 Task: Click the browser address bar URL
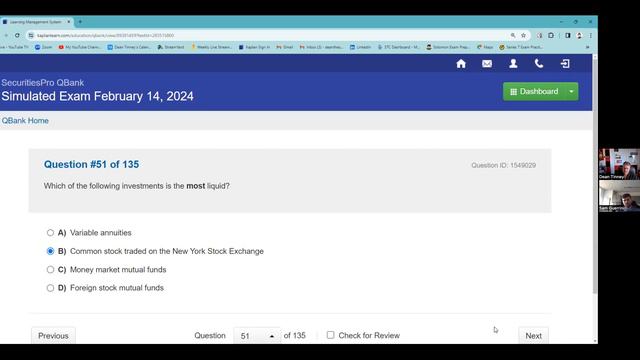105,36
